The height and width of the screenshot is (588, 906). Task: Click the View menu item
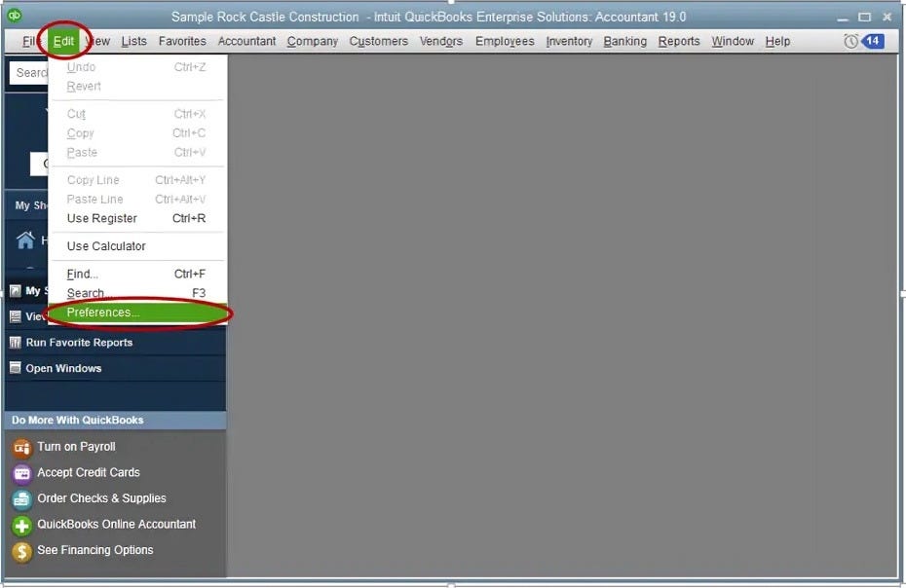[98, 41]
